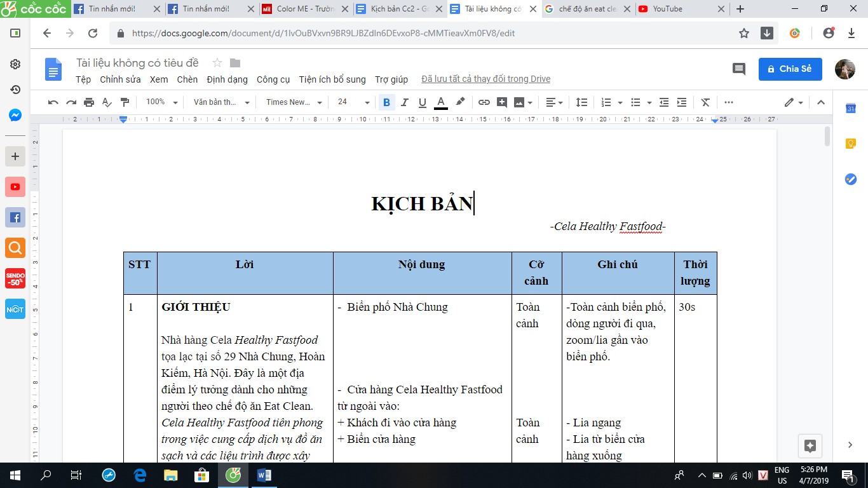Pick the text color (underlined A)
The image size is (868, 488).
click(441, 102)
